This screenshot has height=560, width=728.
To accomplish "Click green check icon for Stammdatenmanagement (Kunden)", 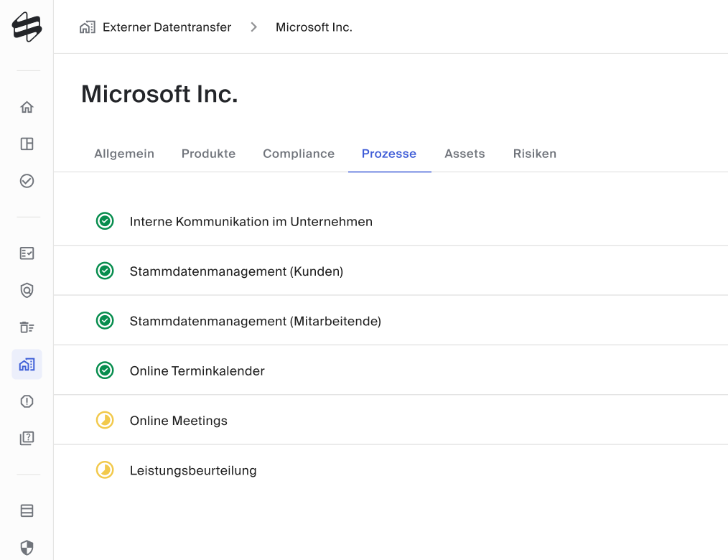I will [x=105, y=271].
